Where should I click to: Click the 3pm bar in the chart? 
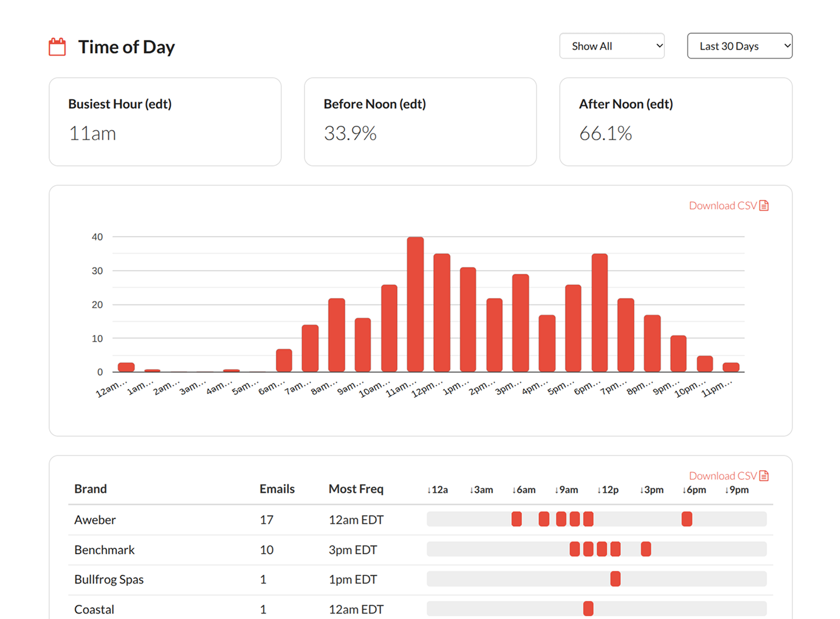tap(521, 323)
